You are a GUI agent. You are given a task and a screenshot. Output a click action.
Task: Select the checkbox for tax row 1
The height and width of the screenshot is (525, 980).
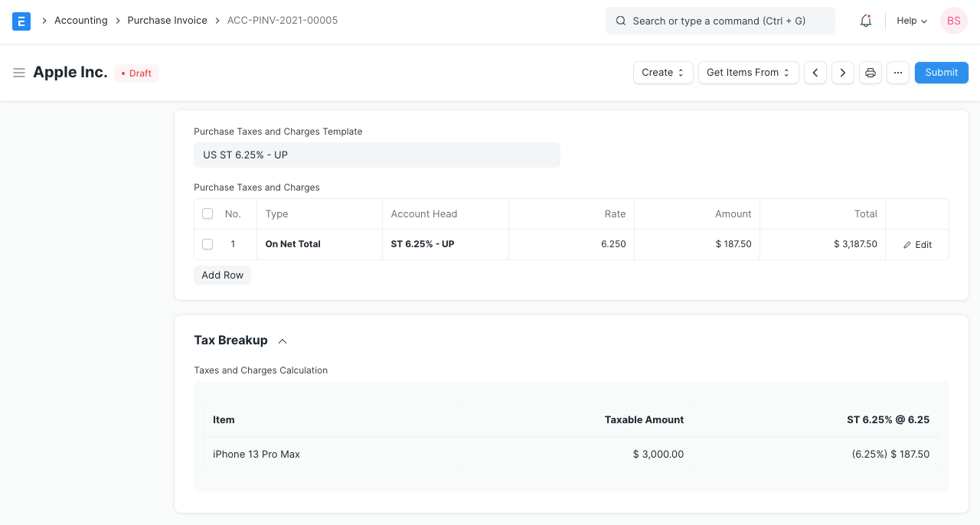click(x=207, y=243)
